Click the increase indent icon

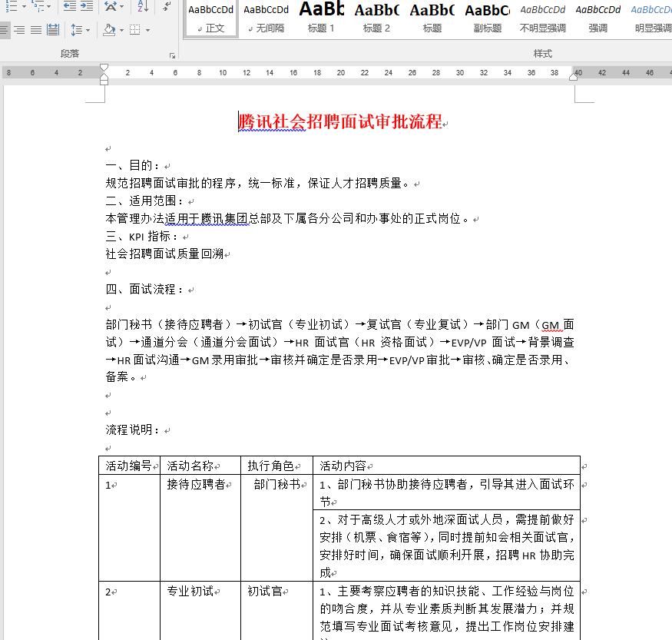point(87,7)
